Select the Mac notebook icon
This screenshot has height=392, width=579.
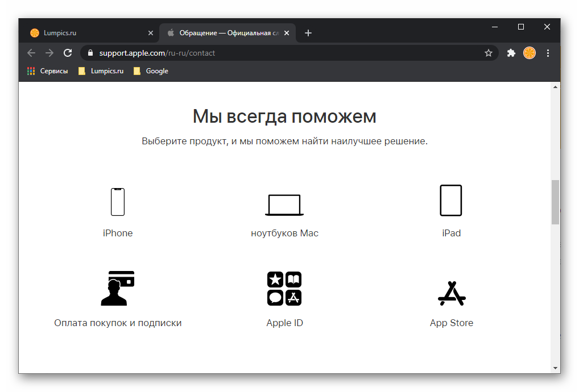(x=284, y=205)
